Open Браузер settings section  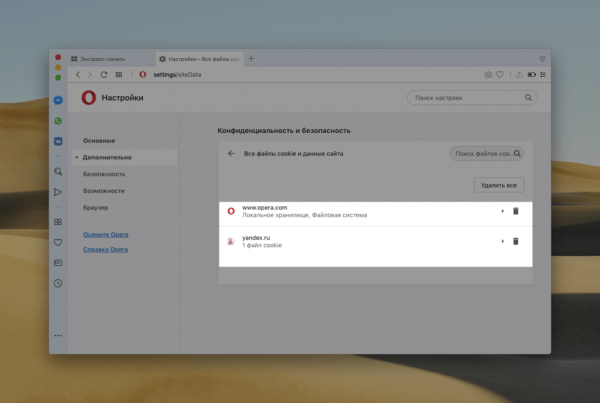(96, 207)
